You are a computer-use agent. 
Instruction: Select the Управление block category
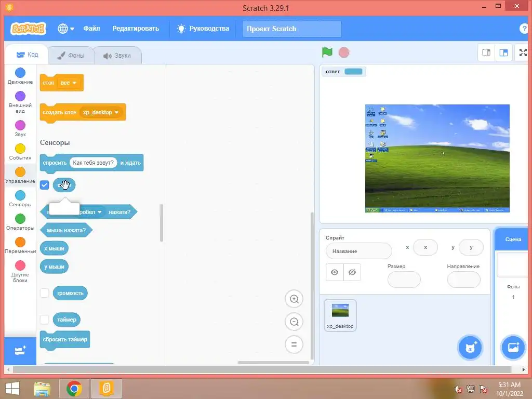20,176
